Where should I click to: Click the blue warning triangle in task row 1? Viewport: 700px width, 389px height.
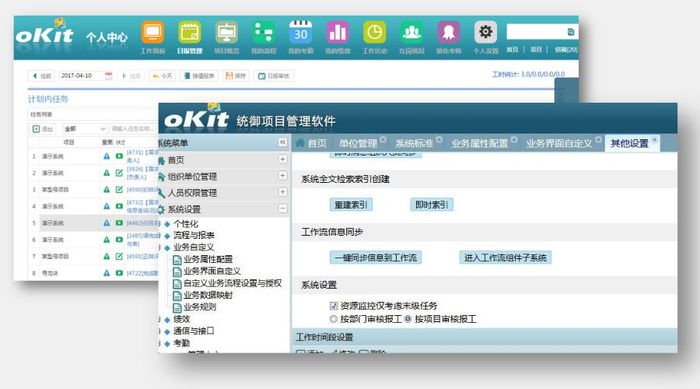point(106,156)
